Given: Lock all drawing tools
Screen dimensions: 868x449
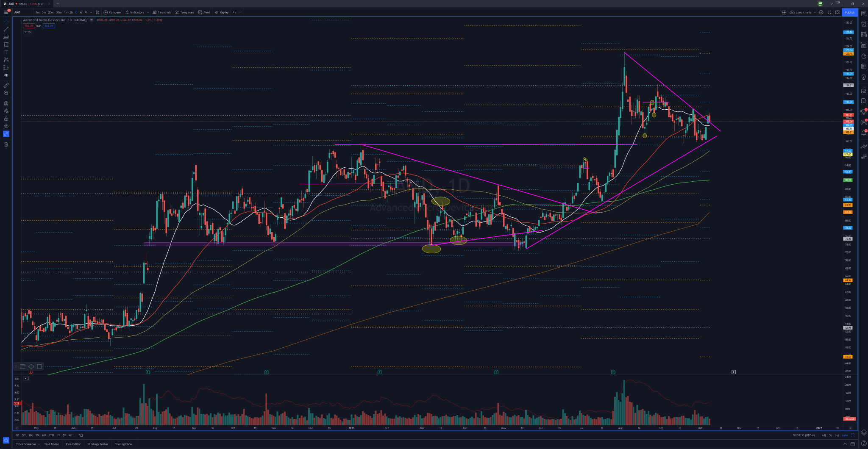Looking at the screenshot, I should click(6, 119).
